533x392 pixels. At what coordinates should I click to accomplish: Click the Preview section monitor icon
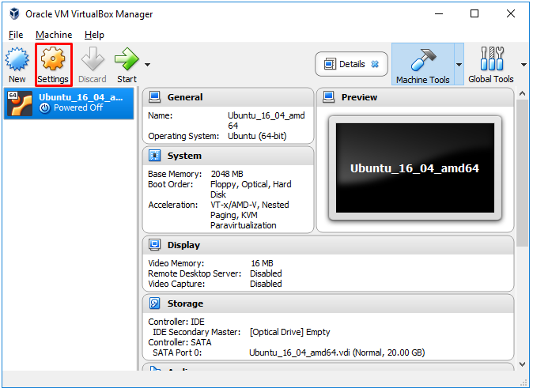pyautogui.click(x=329, y=96)
